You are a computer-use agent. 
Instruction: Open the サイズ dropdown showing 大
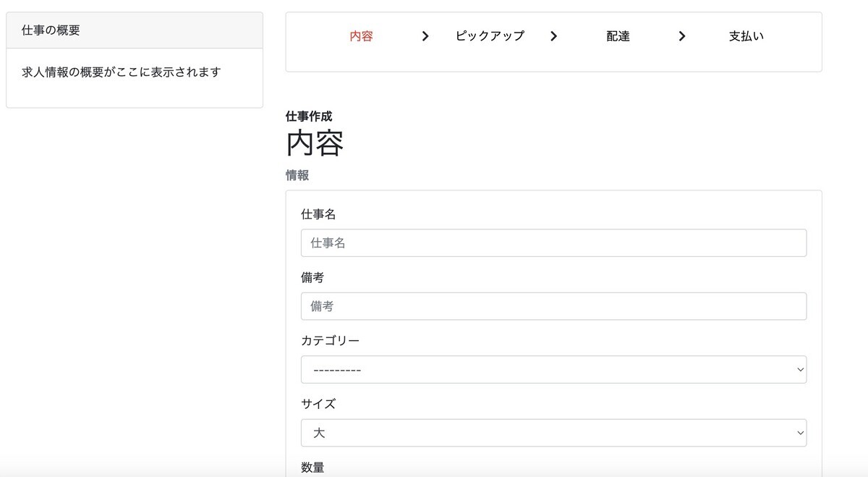coord(553,433)
